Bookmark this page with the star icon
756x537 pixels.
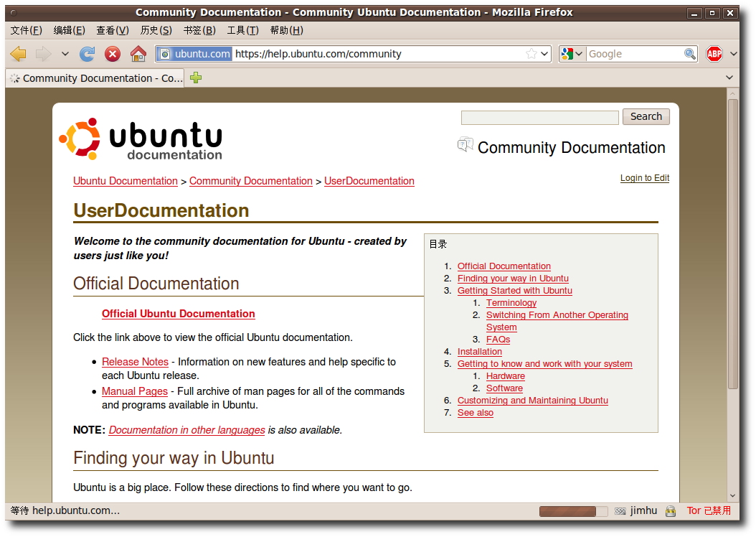tap(531, 54)
